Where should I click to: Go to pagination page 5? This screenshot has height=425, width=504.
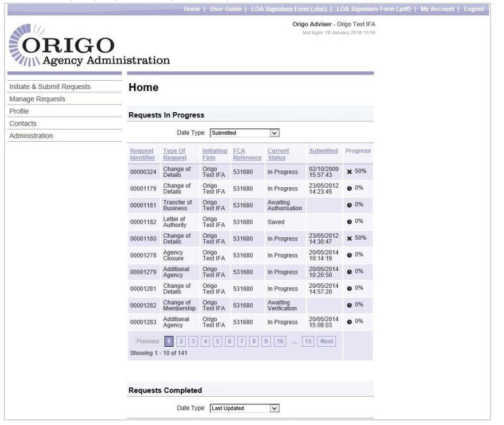click(x=217, y=341)
